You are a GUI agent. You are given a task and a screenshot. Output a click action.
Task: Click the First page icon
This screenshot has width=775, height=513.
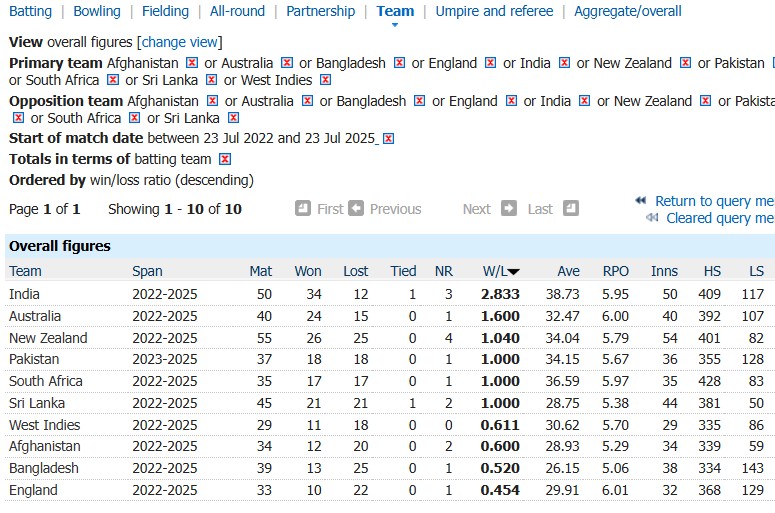303,208
